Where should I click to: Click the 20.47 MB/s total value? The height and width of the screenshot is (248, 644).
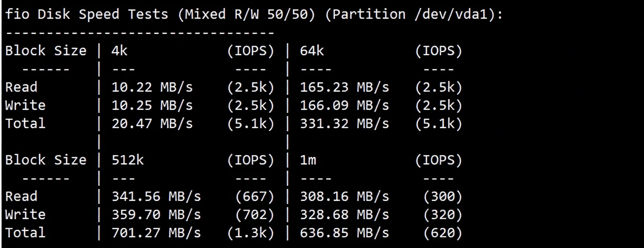tap(152, 124)
